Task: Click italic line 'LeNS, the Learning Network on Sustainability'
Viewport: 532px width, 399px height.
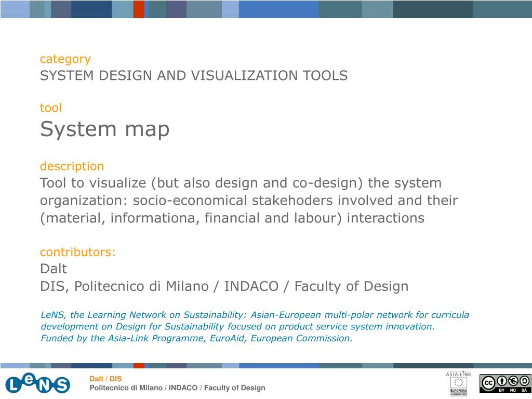Action: (x=255, y=315)
